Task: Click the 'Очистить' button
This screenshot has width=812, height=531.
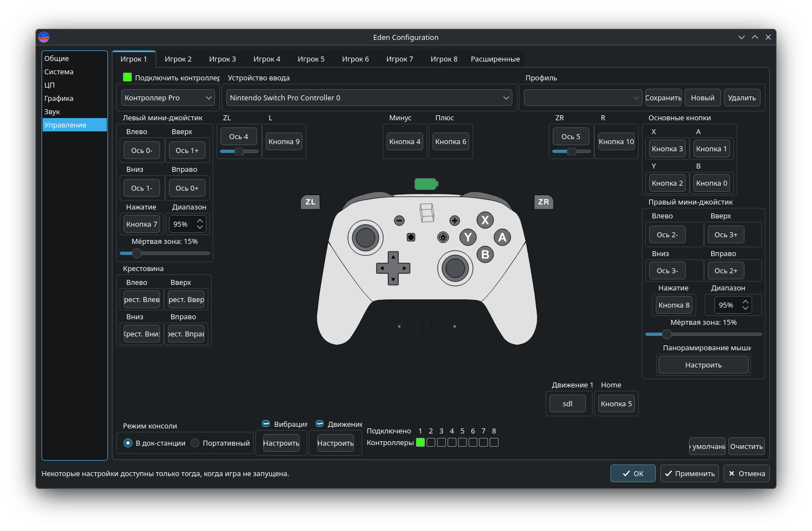Action: point(747,446)
